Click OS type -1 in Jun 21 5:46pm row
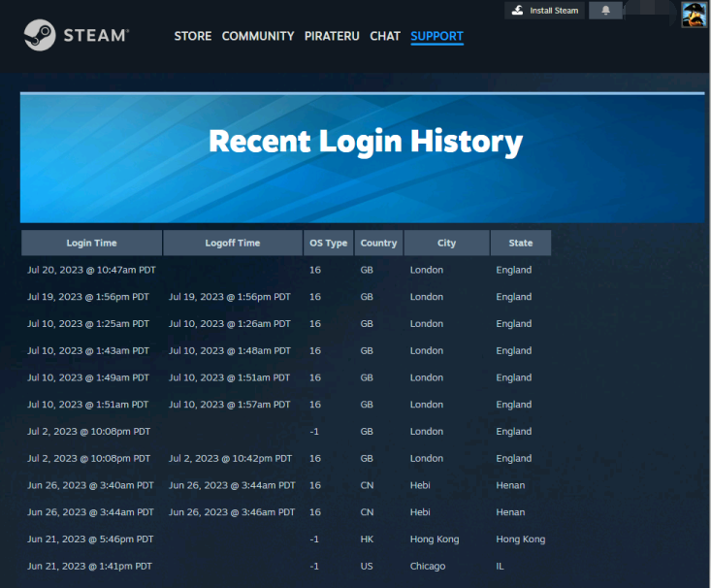This screenshot has width=711, height=588. click(x=314, y=539)
